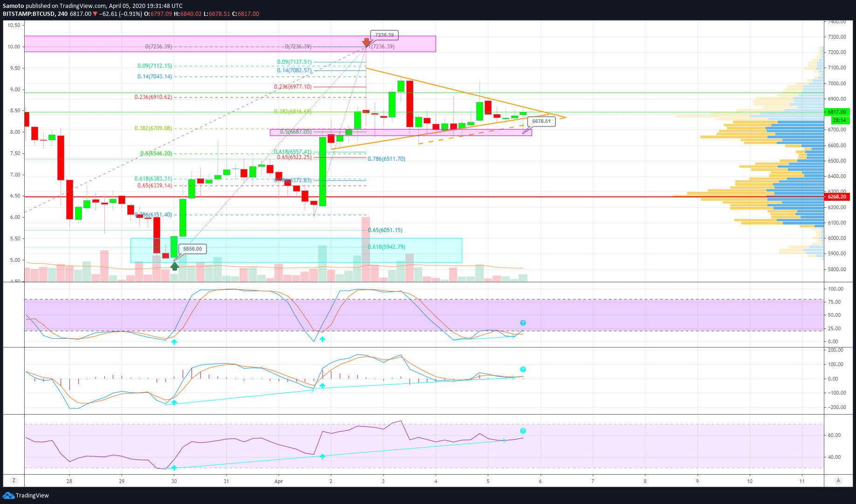Select the 0.236(6977.10) fib label
Viewport: 856px width, 504px height.
[x=293, y=87]
